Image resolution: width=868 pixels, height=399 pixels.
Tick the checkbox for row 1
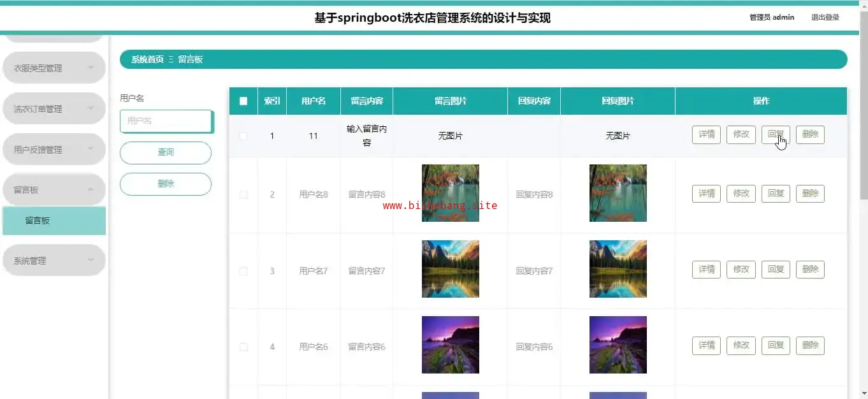click(x=243, y=136)
